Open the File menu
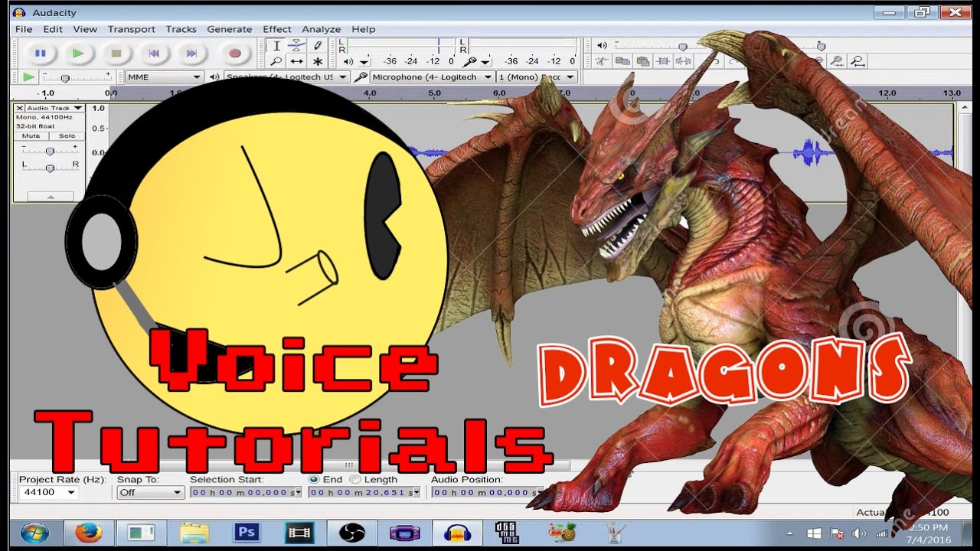The height and width of the screenshot is (551, 980). tap(24, 29)
